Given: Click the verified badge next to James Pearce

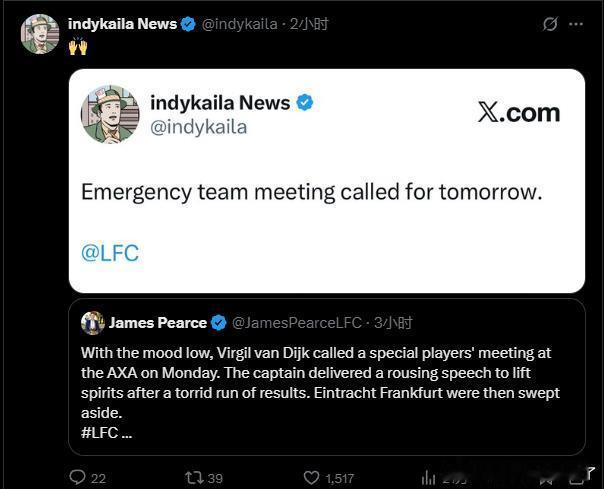Looking at the screenshot, I should pos(219,323).
